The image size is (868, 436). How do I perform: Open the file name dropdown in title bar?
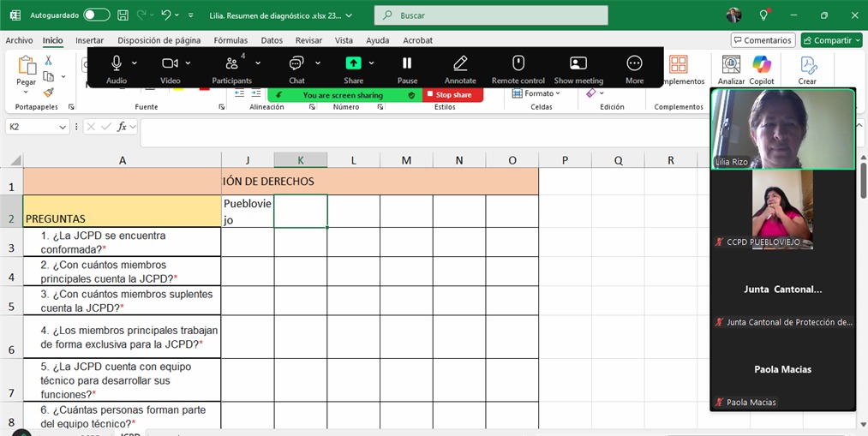point(349,15)
